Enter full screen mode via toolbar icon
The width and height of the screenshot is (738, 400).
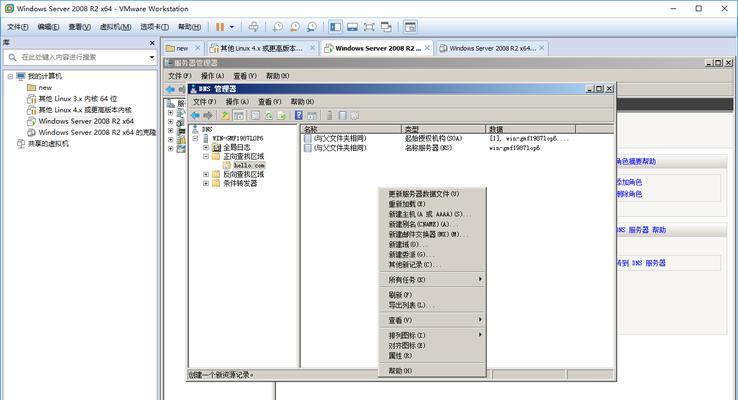tap(369, 27)
